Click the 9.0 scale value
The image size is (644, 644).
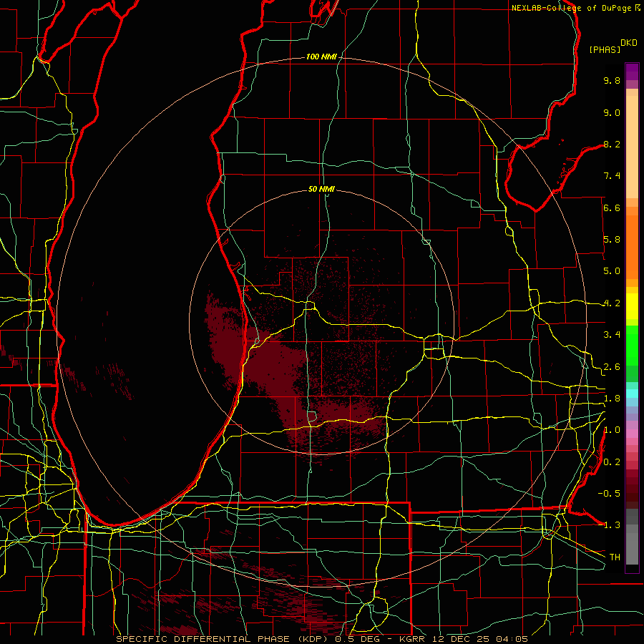pyautogui.click(x=612, y=112)
